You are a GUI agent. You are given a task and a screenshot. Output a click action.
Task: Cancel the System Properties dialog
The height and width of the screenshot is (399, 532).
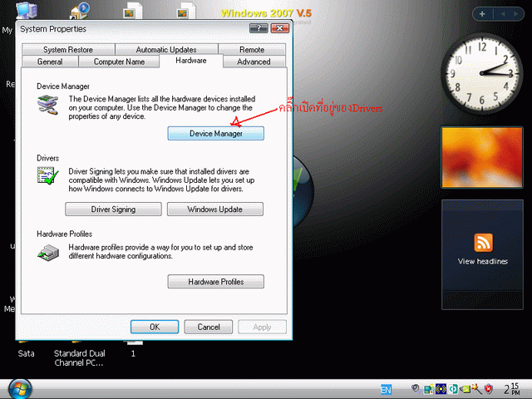[x=209, y=327]
